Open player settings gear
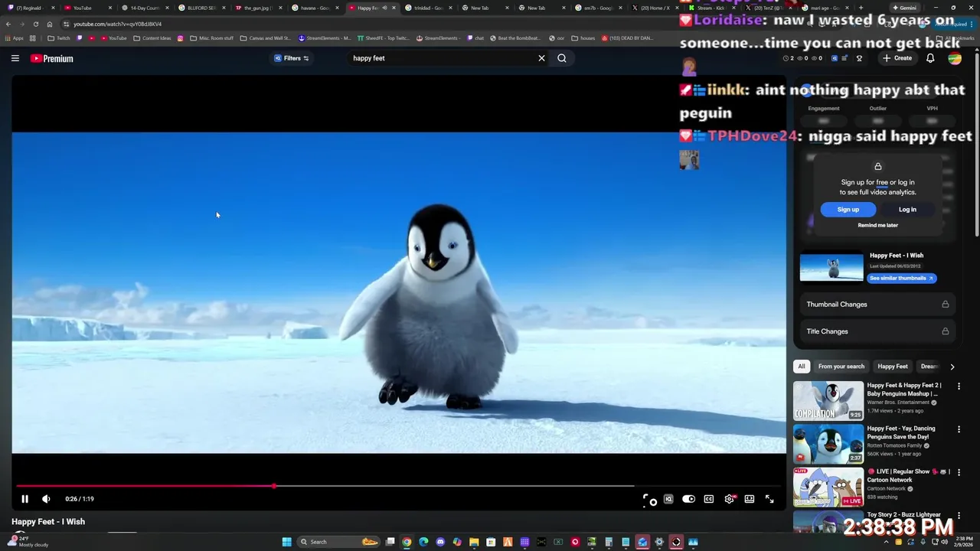 tap(730, 499)
